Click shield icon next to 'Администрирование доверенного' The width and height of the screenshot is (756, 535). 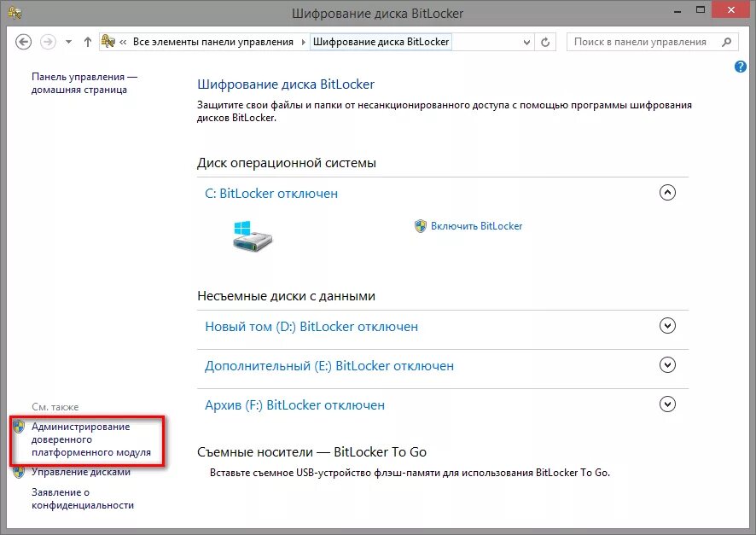18,427
